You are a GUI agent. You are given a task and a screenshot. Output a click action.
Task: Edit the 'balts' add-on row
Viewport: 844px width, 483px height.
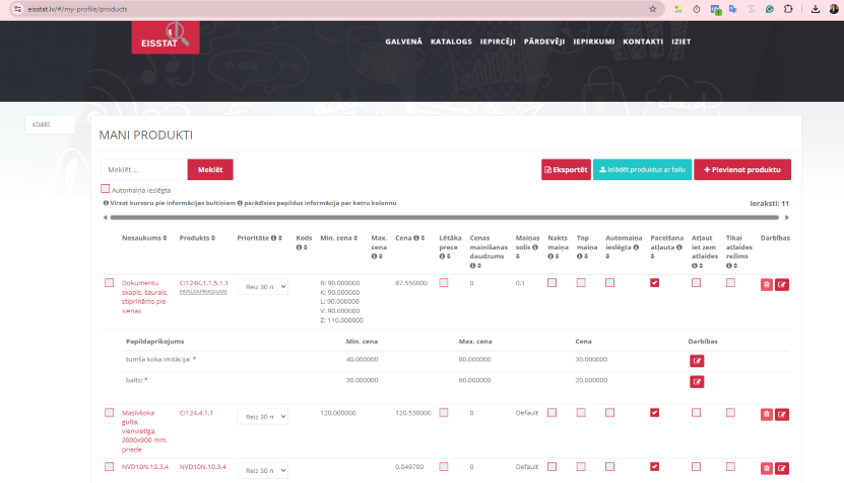pos(697,381)
